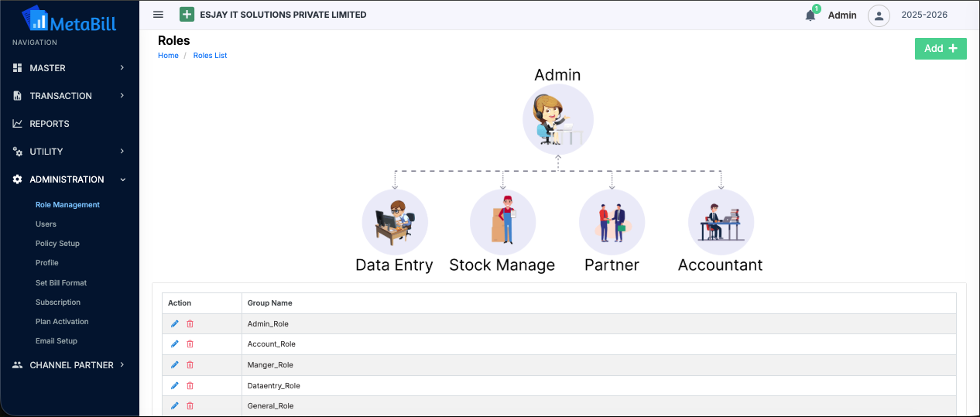
Task: Expand the TRANSACTION menu section
Action: (70, 96)
